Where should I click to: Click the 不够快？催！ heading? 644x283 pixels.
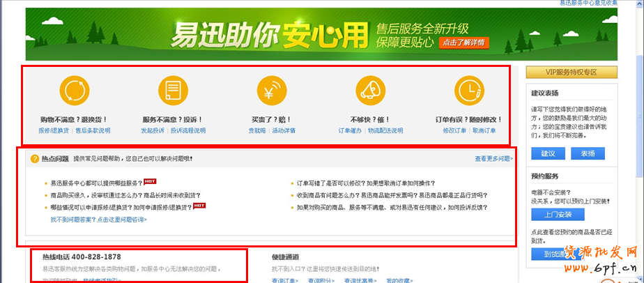(370, 120)
